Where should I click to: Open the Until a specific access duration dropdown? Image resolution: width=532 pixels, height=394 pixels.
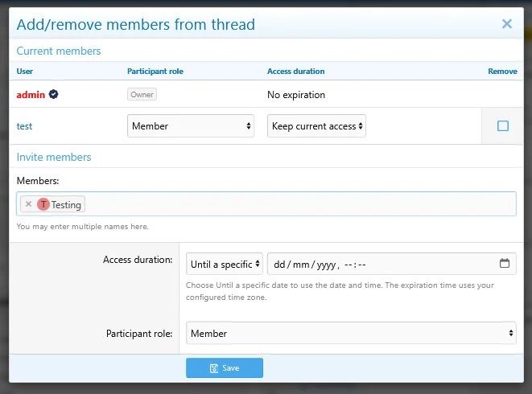[x=225, y=264]
